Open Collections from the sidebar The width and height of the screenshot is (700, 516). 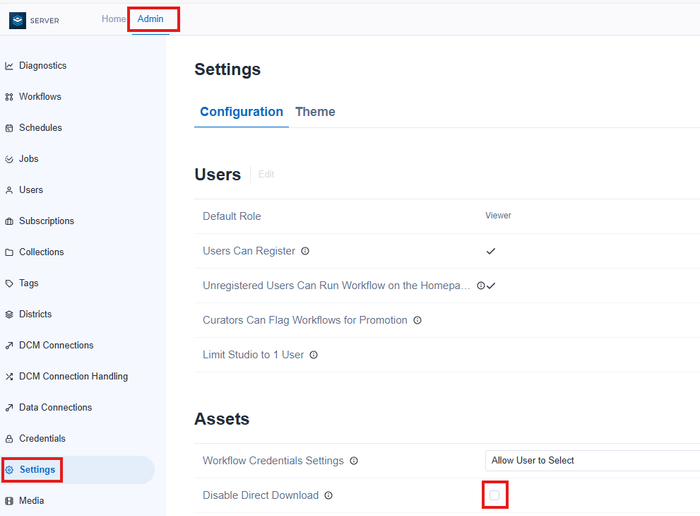click(42, 252)
